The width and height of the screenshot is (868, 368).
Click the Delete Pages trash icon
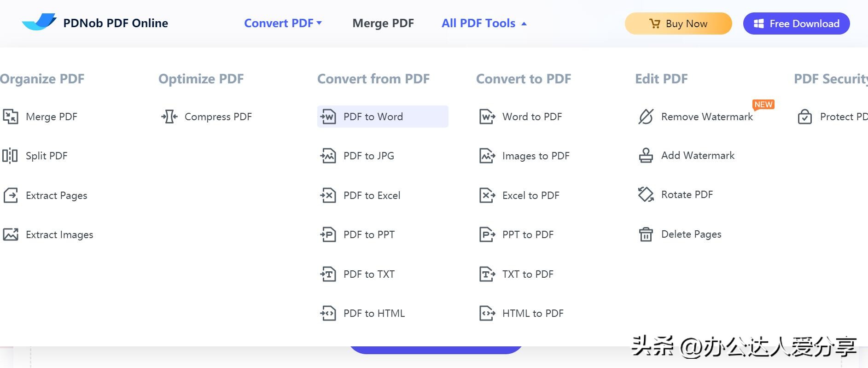click(x=646, y=234)
